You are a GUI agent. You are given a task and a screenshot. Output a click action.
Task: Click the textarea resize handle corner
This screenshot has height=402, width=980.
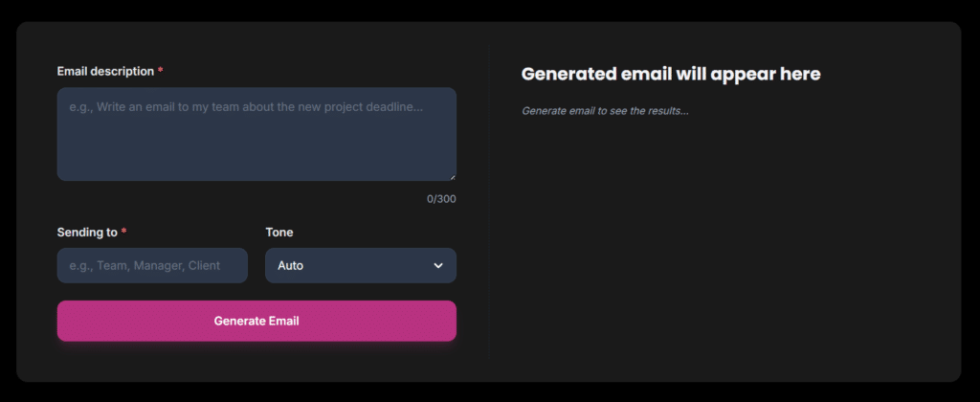452,176
